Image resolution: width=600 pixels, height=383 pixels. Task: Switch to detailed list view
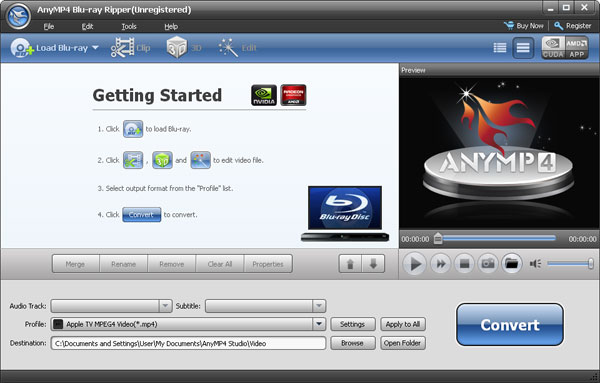click(x=500, y=48)
